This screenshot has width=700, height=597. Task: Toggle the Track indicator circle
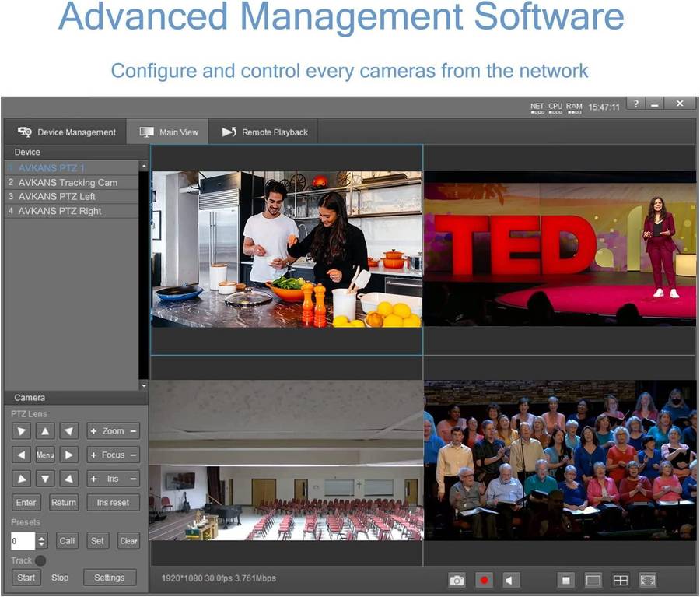pos(40,560)
